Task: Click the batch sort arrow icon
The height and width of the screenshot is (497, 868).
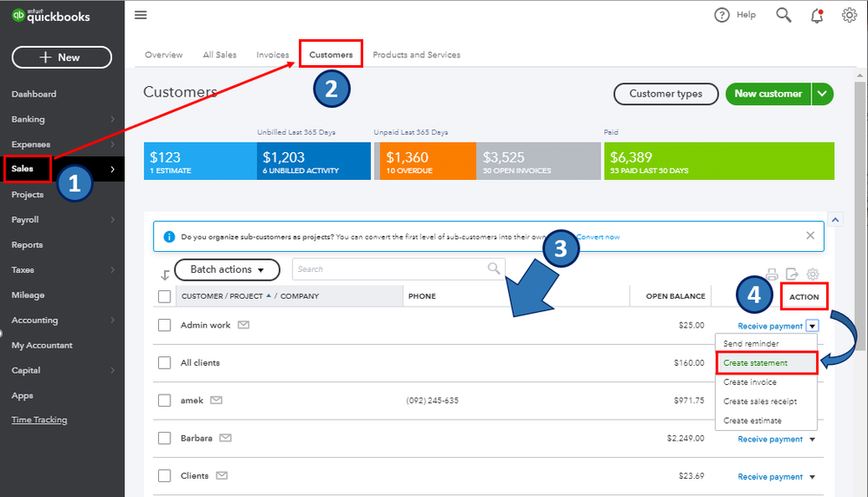Action: point(164,275)
